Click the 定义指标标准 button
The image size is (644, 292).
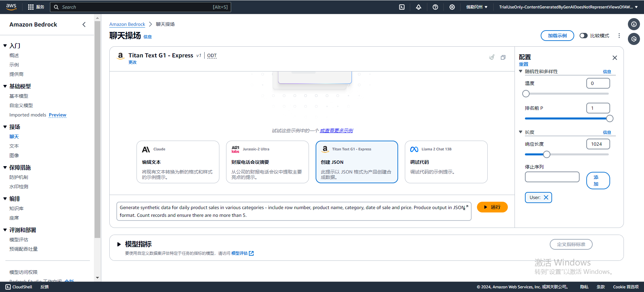571,244
